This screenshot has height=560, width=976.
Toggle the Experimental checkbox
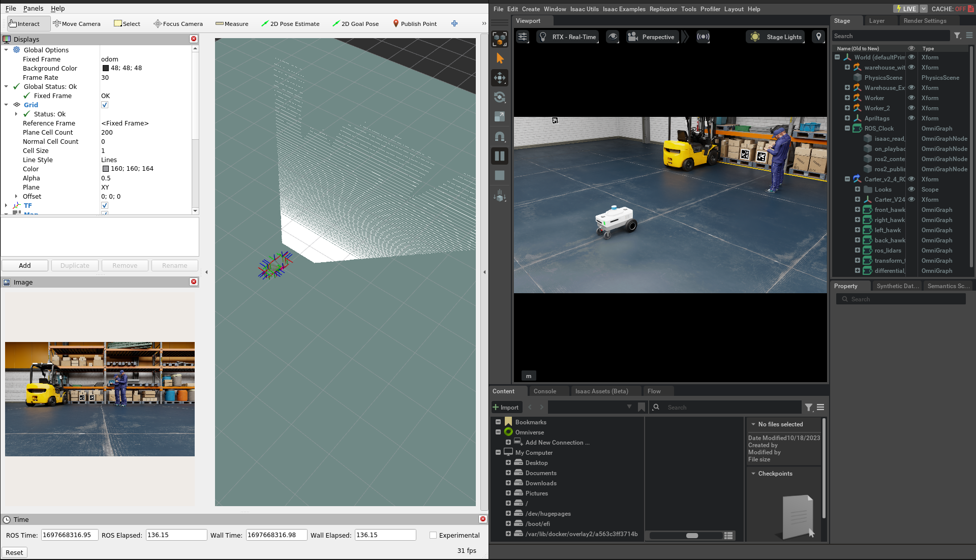coord(433,535)
